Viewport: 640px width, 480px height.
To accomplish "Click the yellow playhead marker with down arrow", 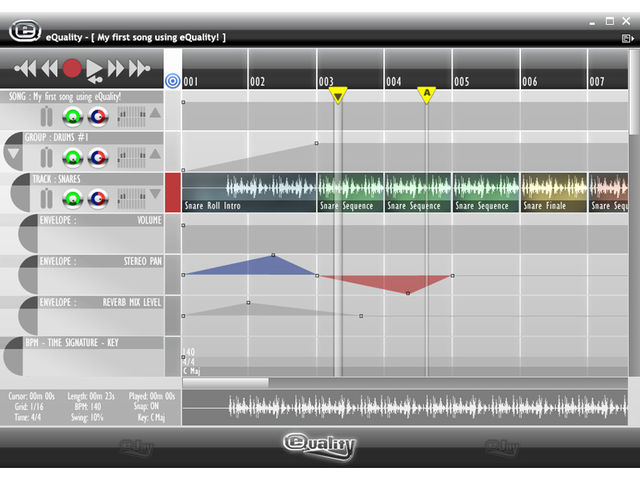I will (x=338, y=95).
